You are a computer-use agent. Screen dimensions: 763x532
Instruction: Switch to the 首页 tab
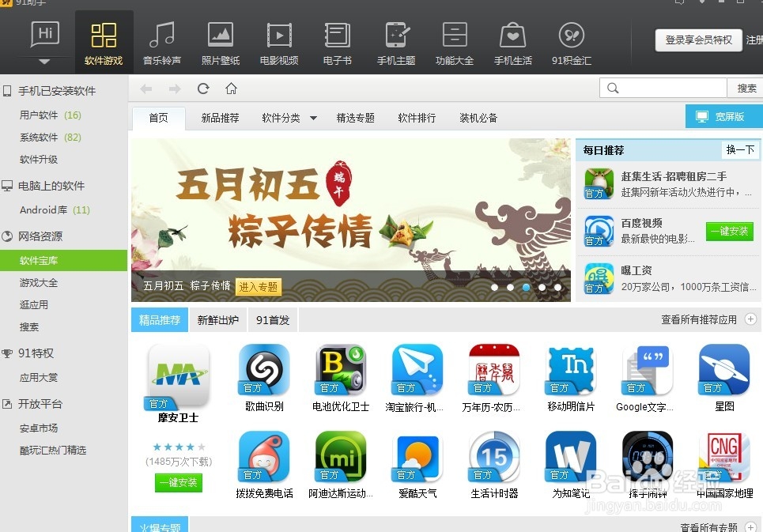159,118
